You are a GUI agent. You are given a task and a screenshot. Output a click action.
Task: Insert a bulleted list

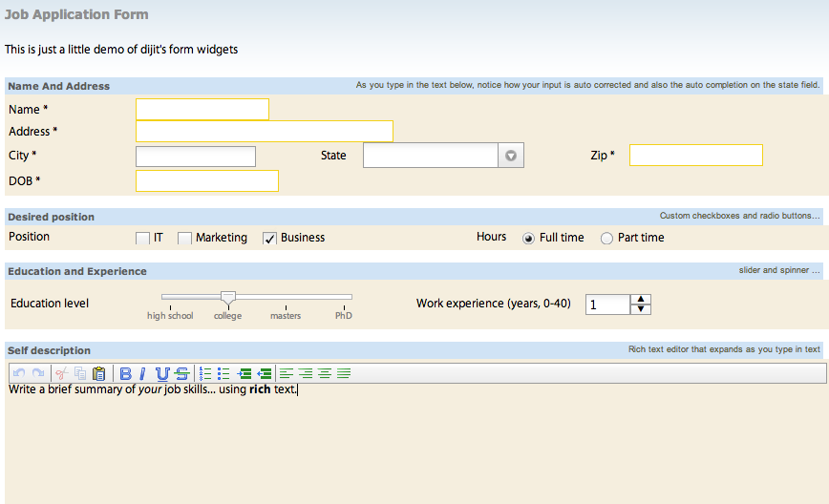click(223, 373)
